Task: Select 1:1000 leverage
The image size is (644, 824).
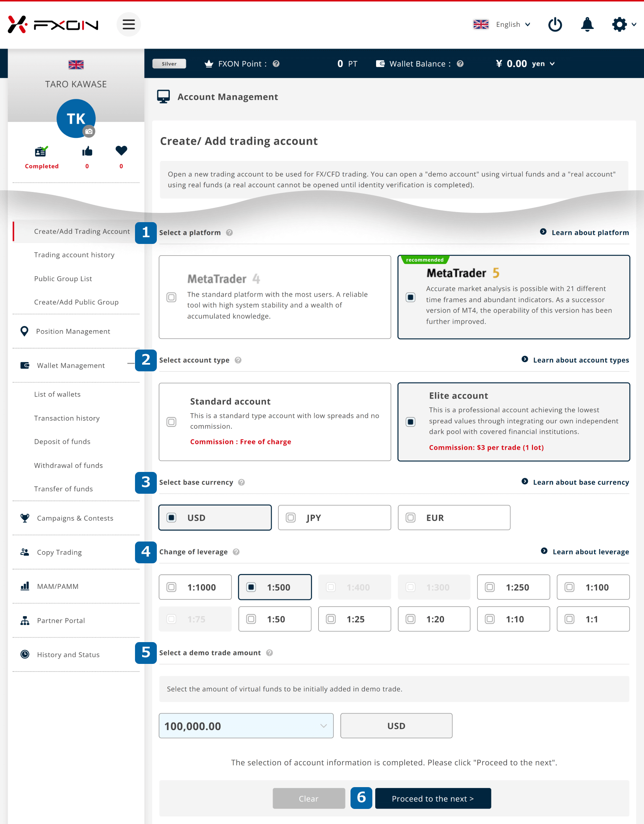Action: 195,587
